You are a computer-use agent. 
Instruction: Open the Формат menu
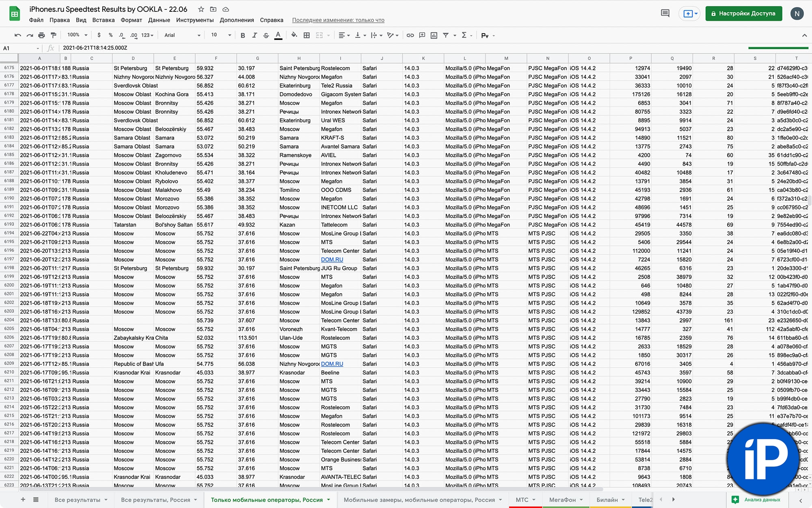[x=131, y=20]
